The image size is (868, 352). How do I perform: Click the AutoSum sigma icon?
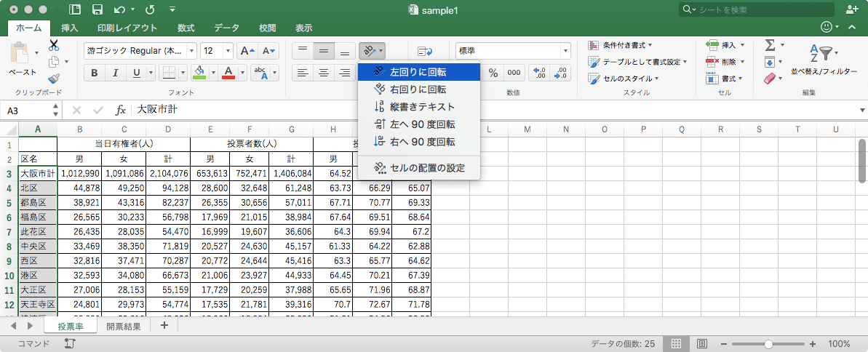(770, 45)
